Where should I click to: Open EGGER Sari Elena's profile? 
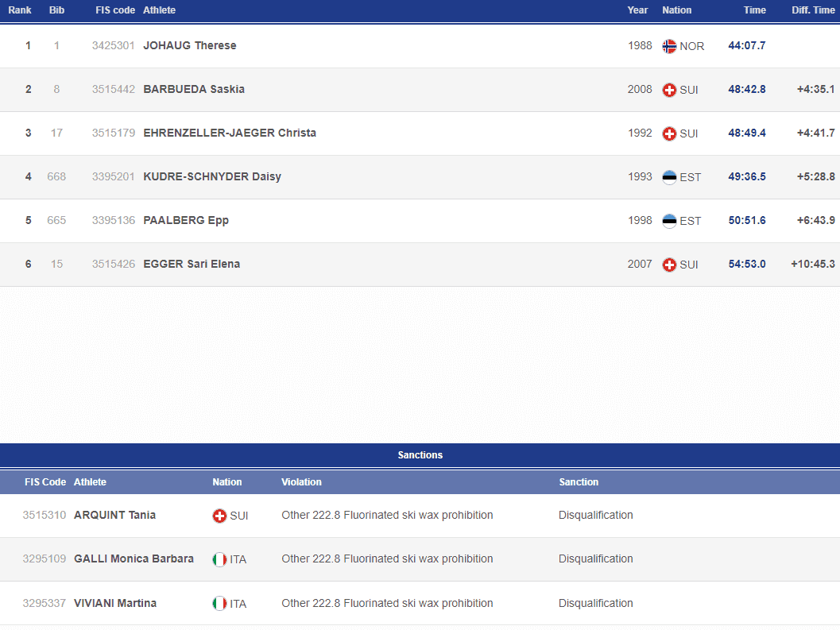pos(192,264)
